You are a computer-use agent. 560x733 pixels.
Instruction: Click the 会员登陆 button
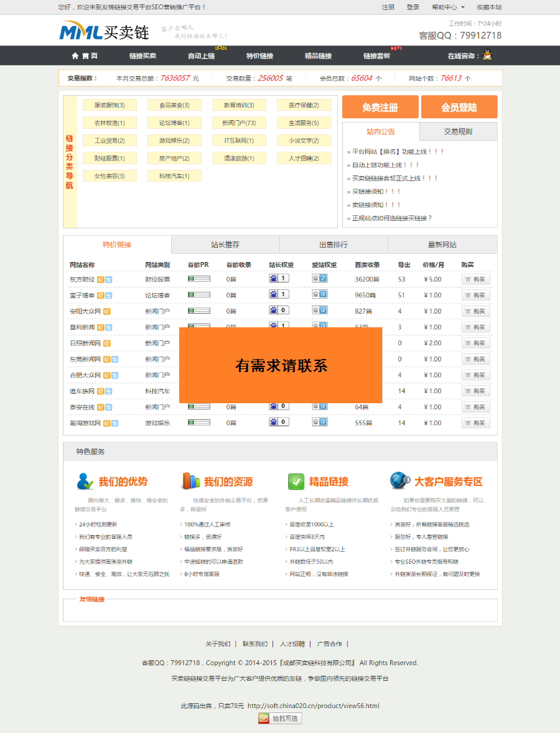point(459,107)
